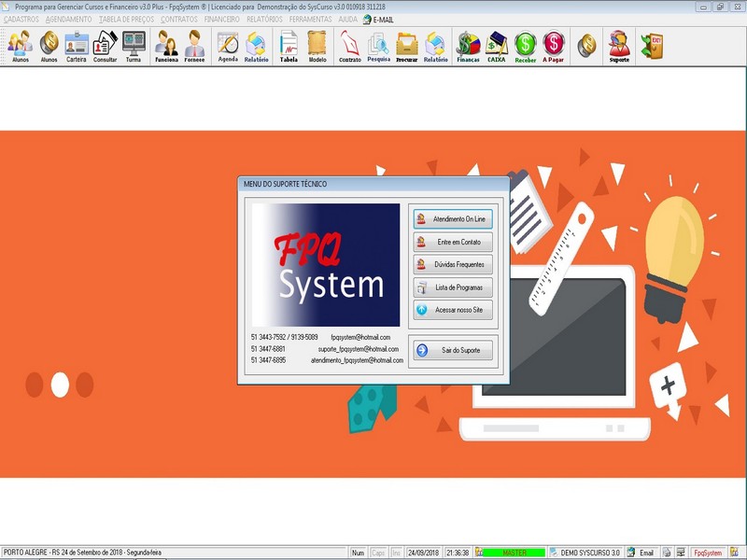This screenshot has height=560, width=747.
Task: Open the Funciona employees icon
Action: (166, 46)
